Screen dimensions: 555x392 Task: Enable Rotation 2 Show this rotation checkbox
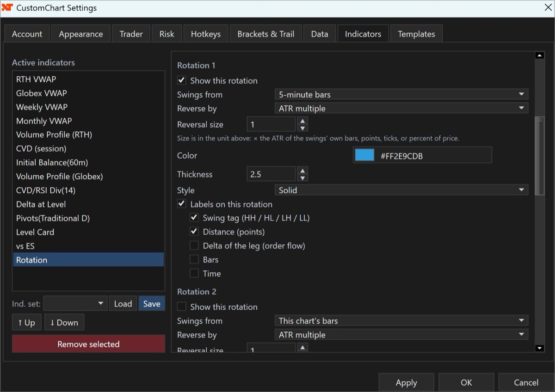click(x=182, y=306)
